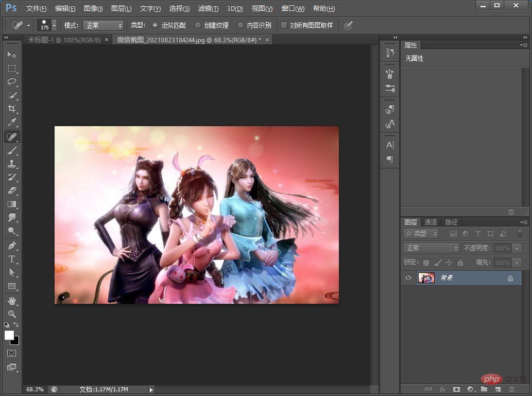The height and width of the screenshot is (396, 532).
Task: Open the status bar info arrow
Action: (x=151, y=390)
